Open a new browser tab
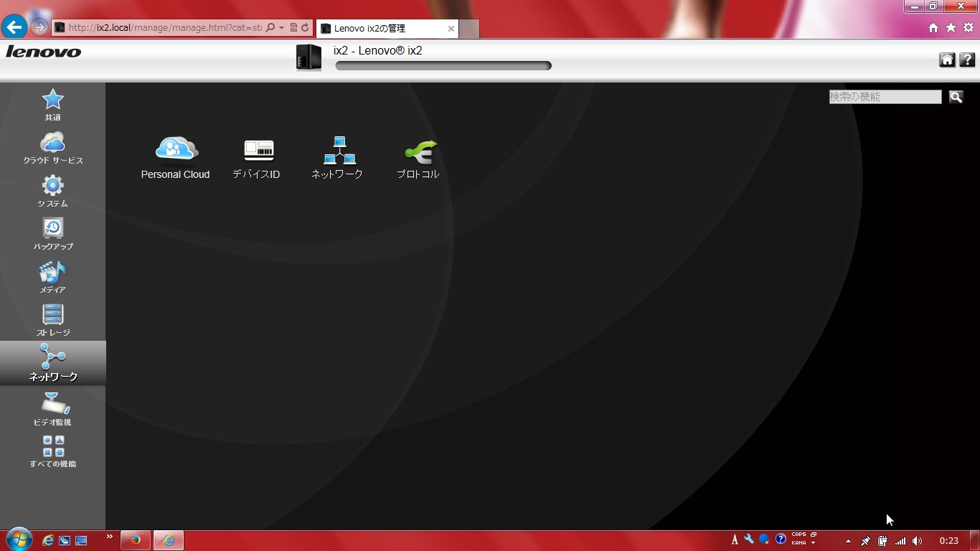 click(x=468, y=29)
